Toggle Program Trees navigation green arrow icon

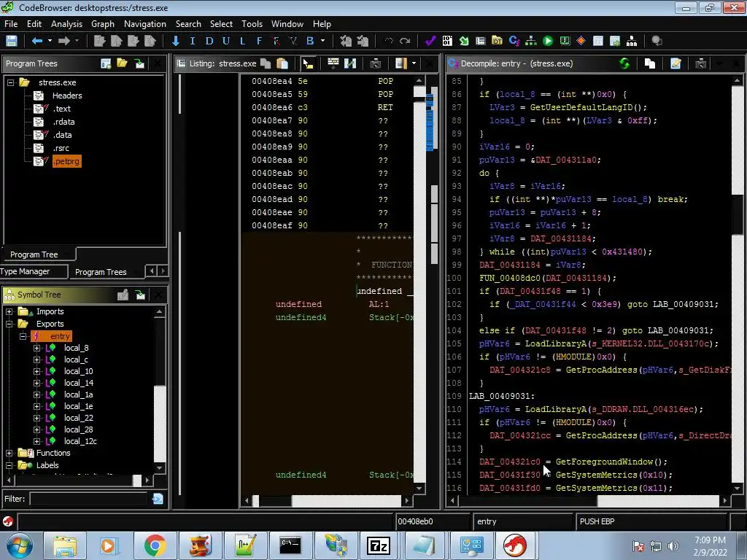pos(139,63)
